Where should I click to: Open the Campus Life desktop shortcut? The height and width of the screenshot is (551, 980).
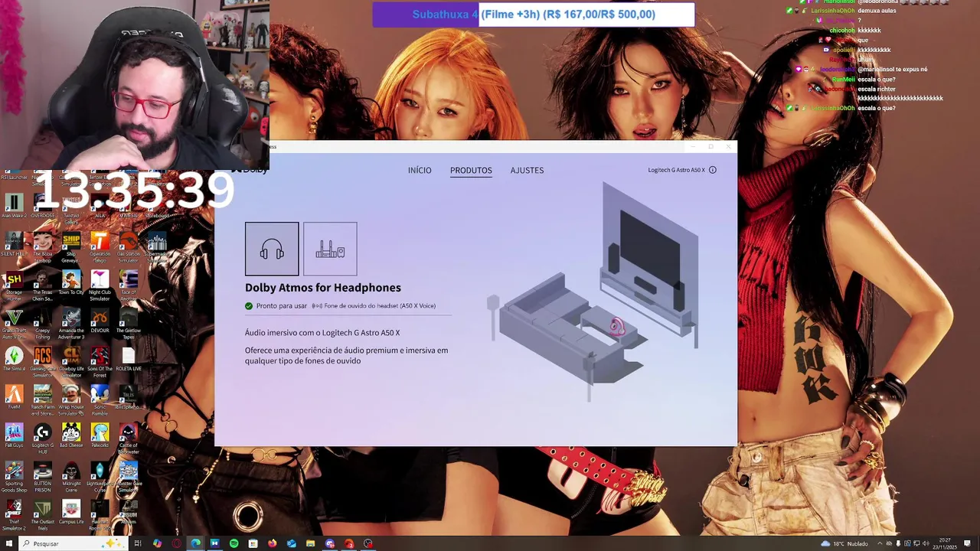click(x=71, y=512)
